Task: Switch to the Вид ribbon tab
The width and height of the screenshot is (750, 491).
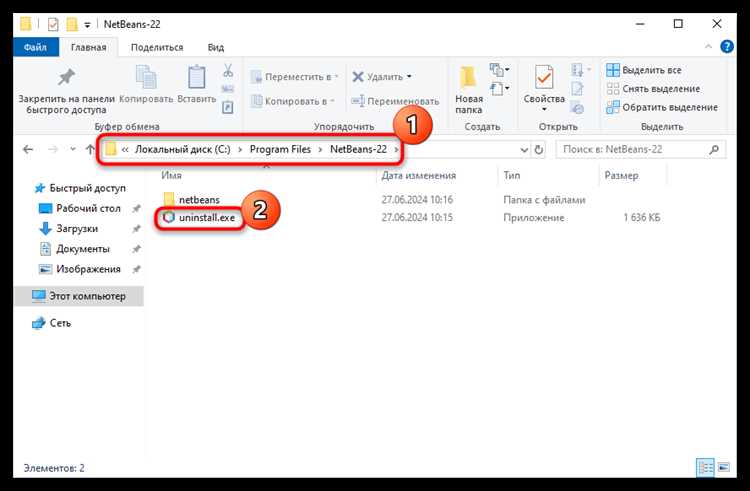Action: point(216,47)
